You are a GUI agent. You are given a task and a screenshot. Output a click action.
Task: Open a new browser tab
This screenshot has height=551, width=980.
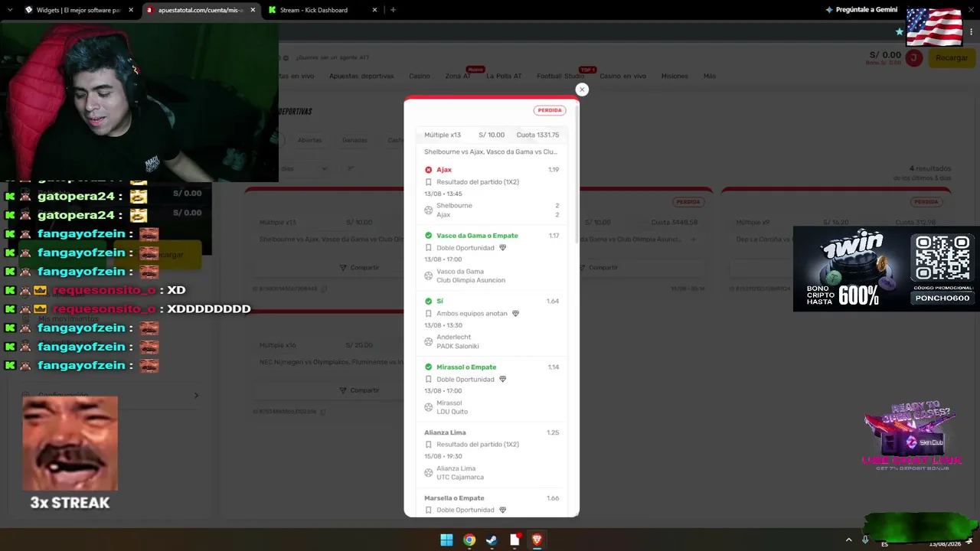click(393, 10)
